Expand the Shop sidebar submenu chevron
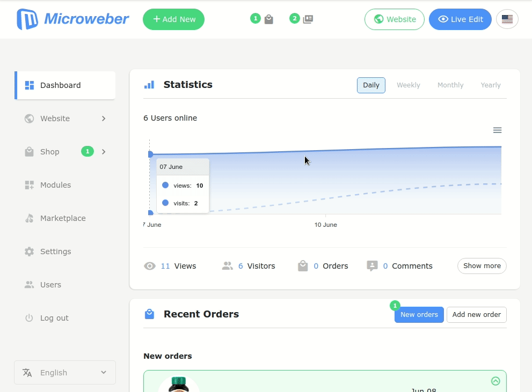This screenshot has width=532, height=392. coord(104,152)
